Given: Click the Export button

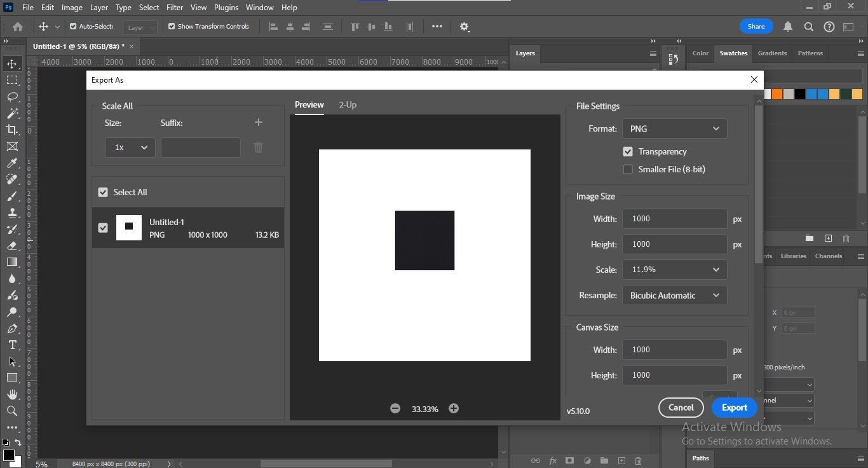Looking at the screenshot, I should tap(734, 408).
